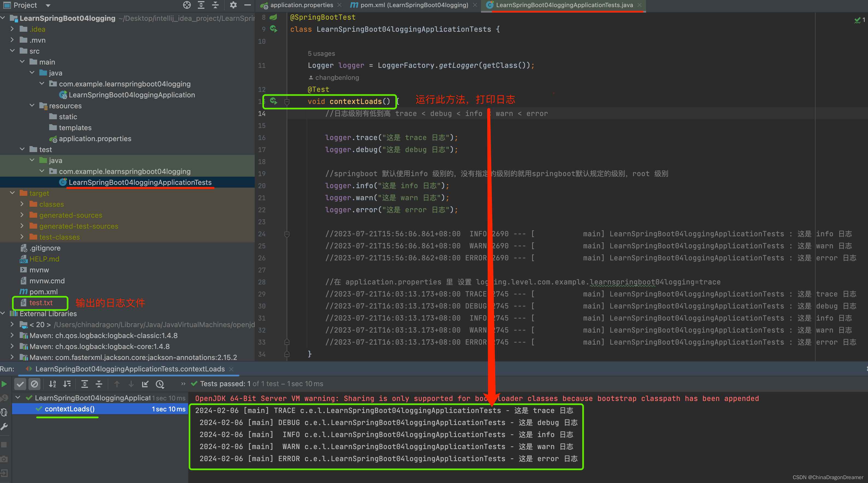Click the test.txt log output file

coord(40,303)
